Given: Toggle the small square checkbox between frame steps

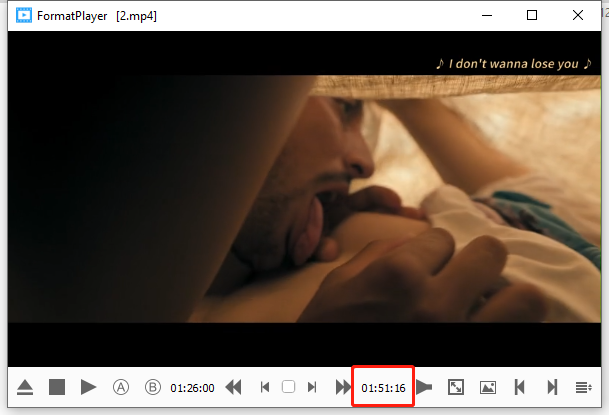Looking at the screenshot, I should 288,387.
